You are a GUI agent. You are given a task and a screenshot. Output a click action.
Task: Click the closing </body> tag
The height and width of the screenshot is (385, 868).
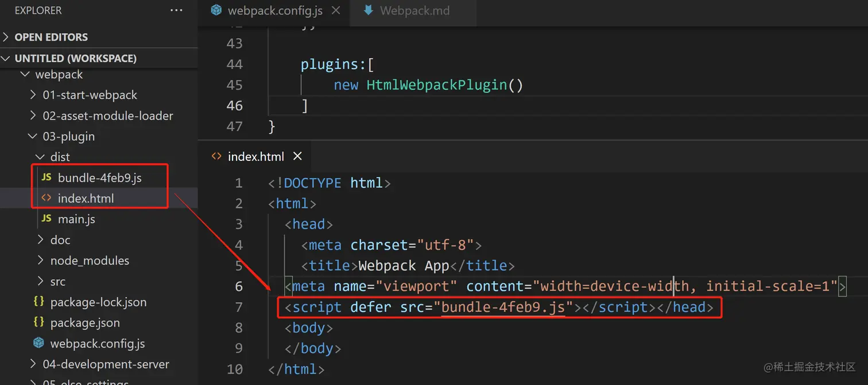[x=312, y=348]
